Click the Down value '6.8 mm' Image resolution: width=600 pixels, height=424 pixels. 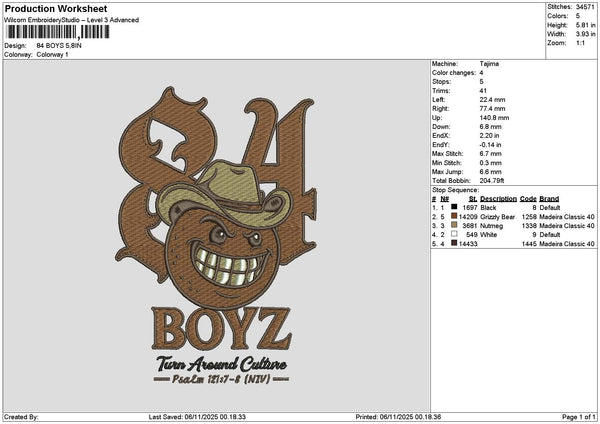[x=491, y=127]
